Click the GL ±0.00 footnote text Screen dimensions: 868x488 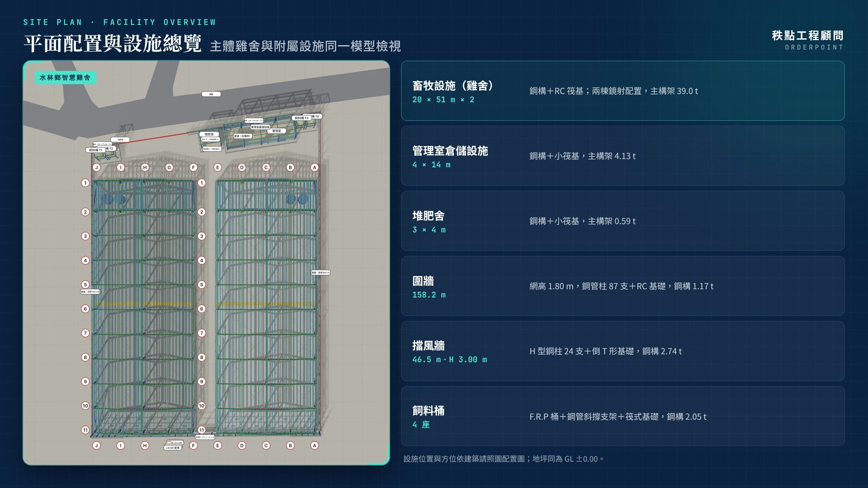click(x=503, y=459)
